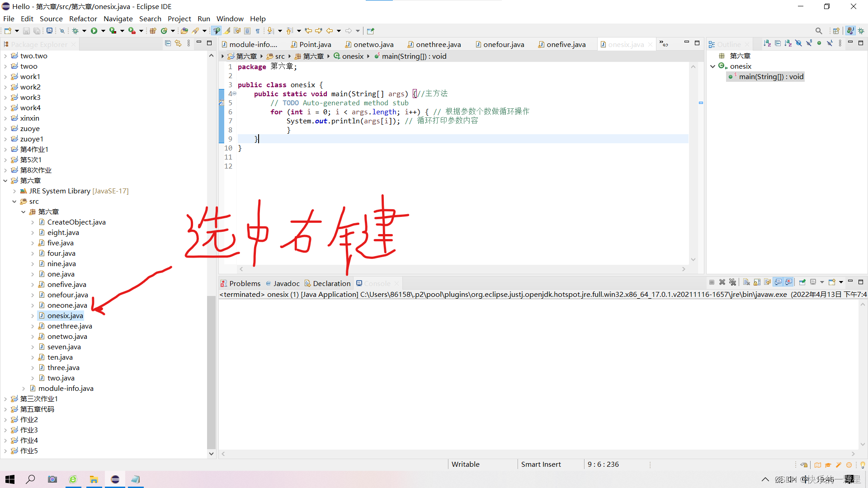Image resolution: width=868 pixels, height=488 pixels.
Task: Open the Run menu in menu bar
Action: [204, 19]
